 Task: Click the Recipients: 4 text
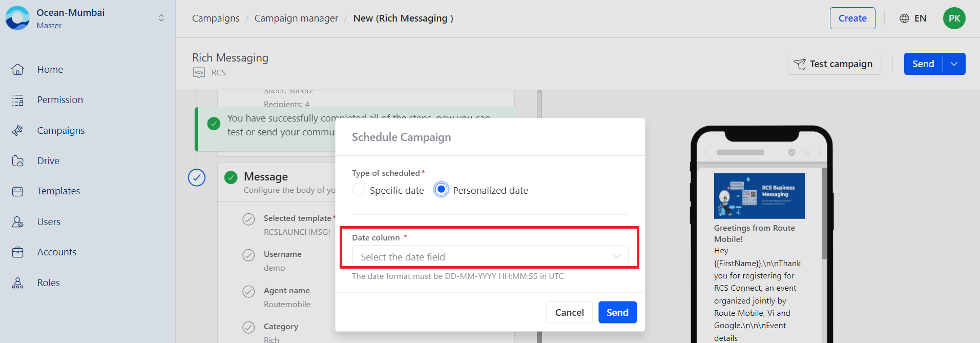[x=286, y=104]
